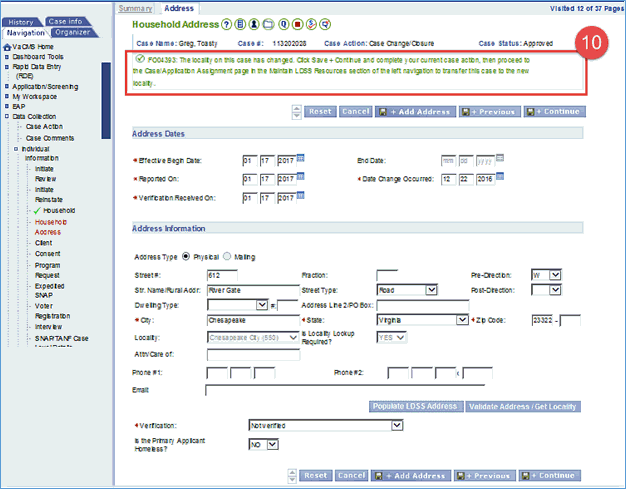The width and height of the screenshot is (626, 489).
Task: Open Expedited SNAP navigation item
Action: coord(50,291)
